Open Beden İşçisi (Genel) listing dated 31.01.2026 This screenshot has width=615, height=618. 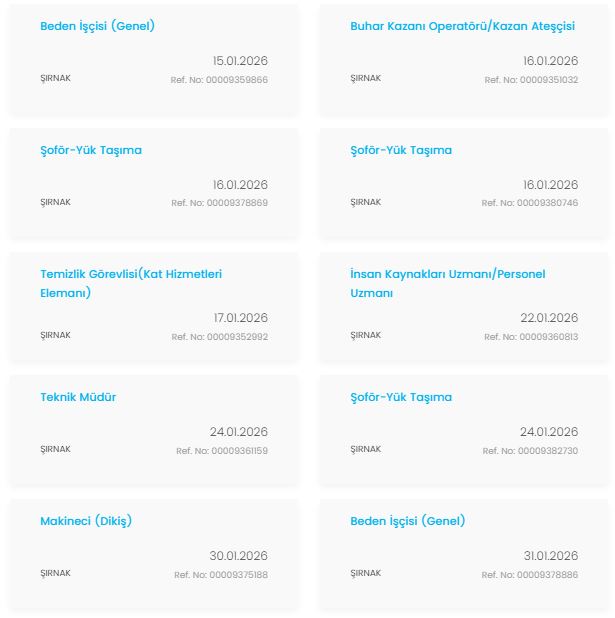coord(407,521)
